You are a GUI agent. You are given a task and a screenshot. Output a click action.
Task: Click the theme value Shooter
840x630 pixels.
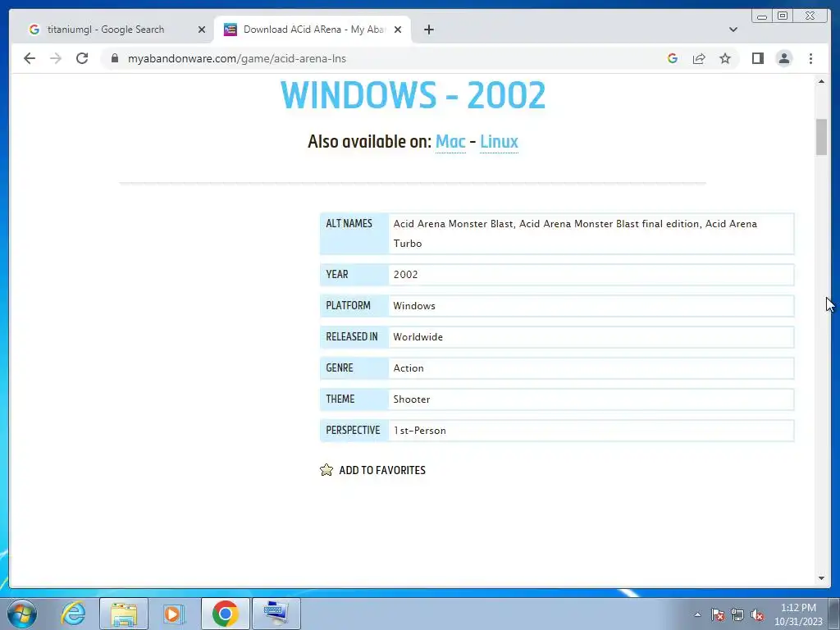pyautogui.click(x=412, y=399)
